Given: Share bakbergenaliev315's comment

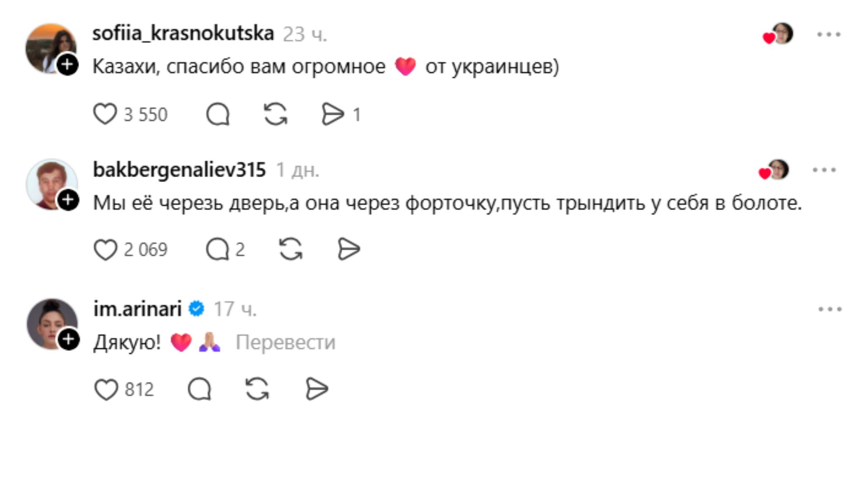Looking at the screenshot, I should pos(349,249).
